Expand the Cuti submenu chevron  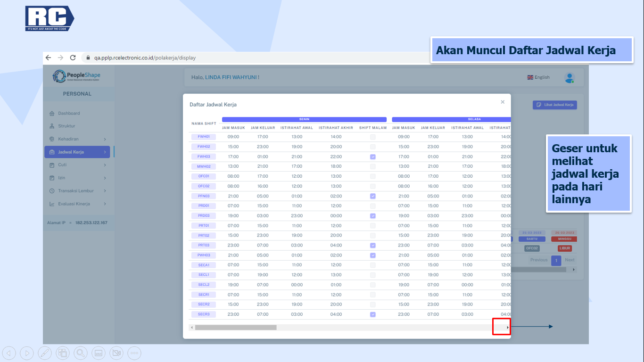pos(105,165)
